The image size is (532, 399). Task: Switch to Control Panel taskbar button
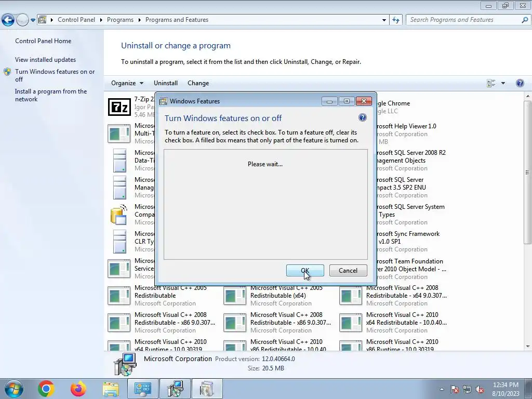point(142,389)
